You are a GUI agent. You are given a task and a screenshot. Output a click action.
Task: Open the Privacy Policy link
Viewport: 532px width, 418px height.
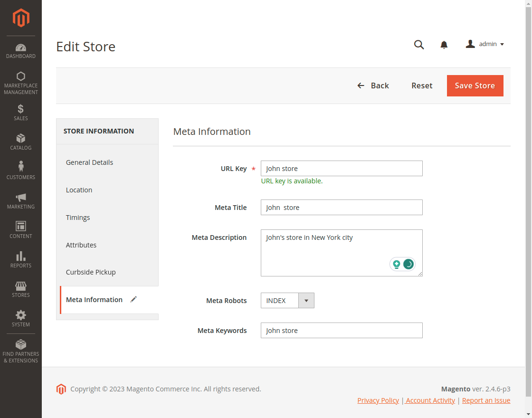[x=378, y=400]
